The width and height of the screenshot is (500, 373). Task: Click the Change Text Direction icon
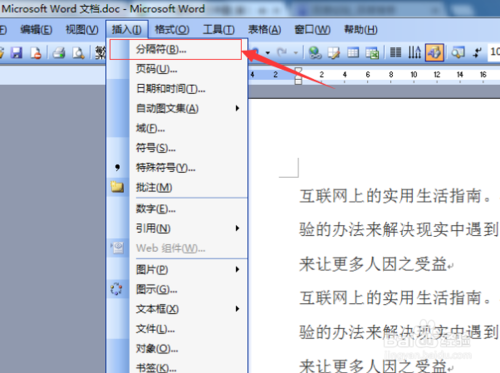[x=415, y=52]
